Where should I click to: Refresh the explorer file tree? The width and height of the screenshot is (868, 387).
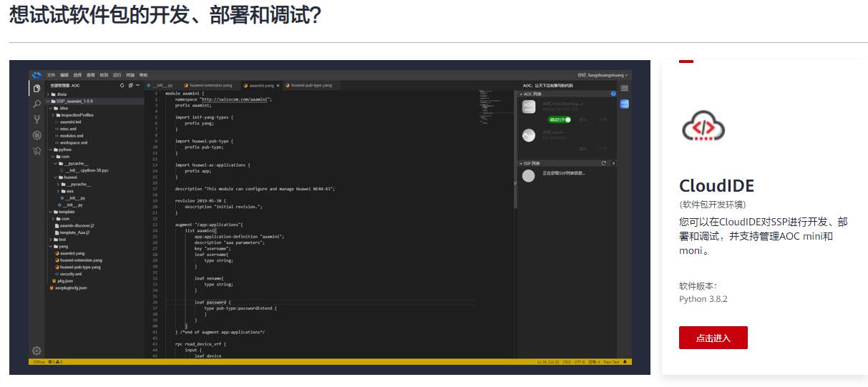pos(122,85)
